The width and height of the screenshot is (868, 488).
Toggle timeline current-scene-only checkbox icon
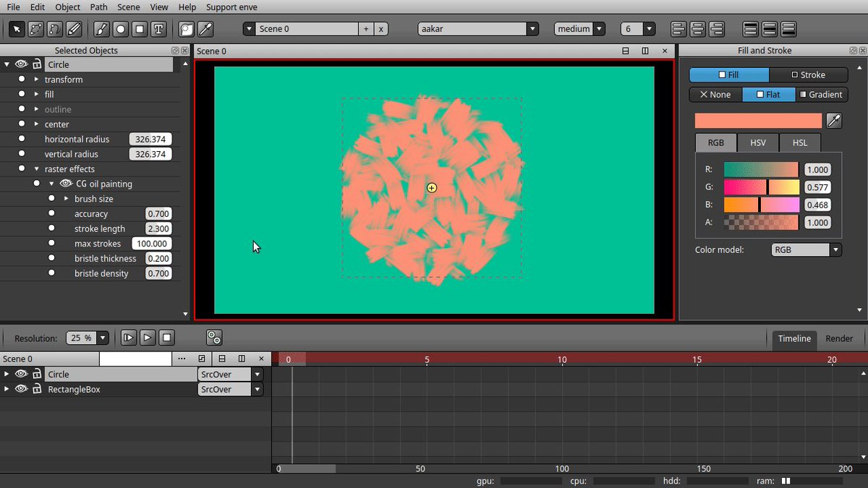click(202, 359)
